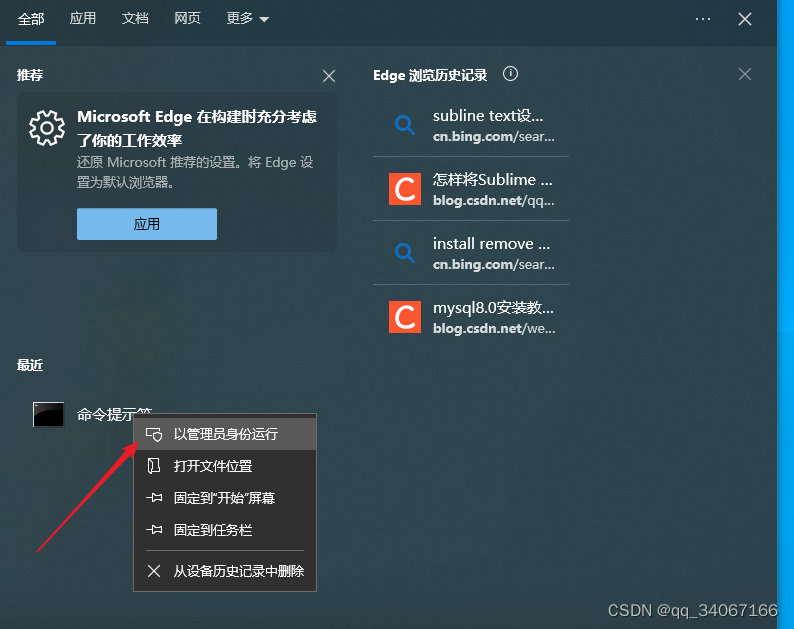Click the blue 应用 button

(147, 224)
